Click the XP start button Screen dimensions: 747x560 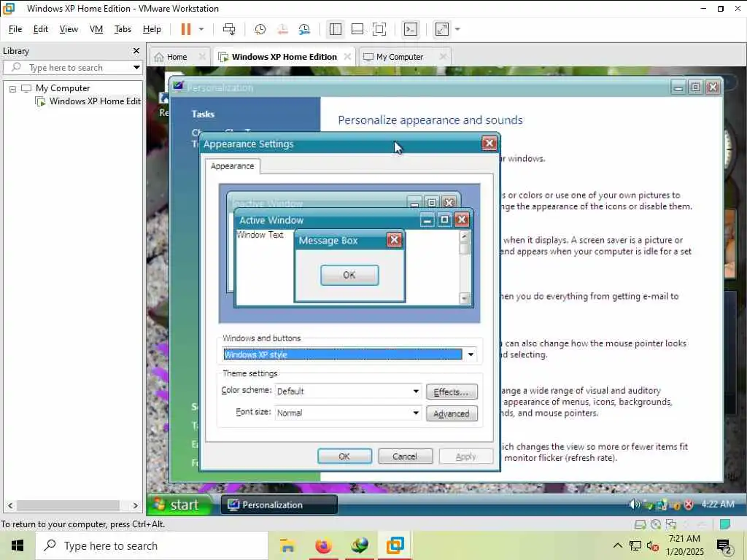178,505
